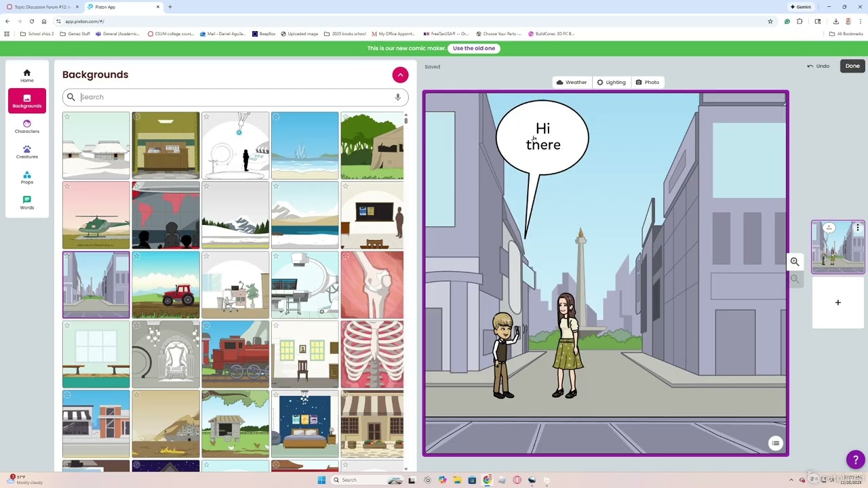
Task: Open the Props panel
Action: [x=27, y=178]
